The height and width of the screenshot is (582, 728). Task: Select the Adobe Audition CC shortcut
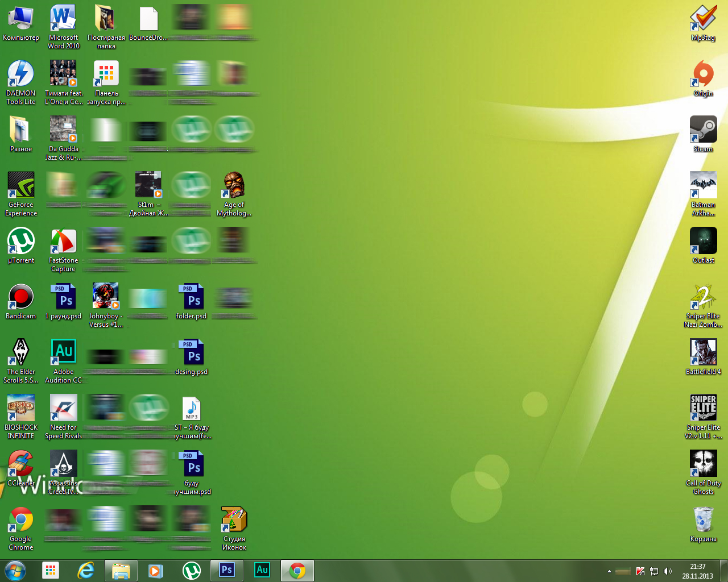pyautogui.click(x=63, y=352)
